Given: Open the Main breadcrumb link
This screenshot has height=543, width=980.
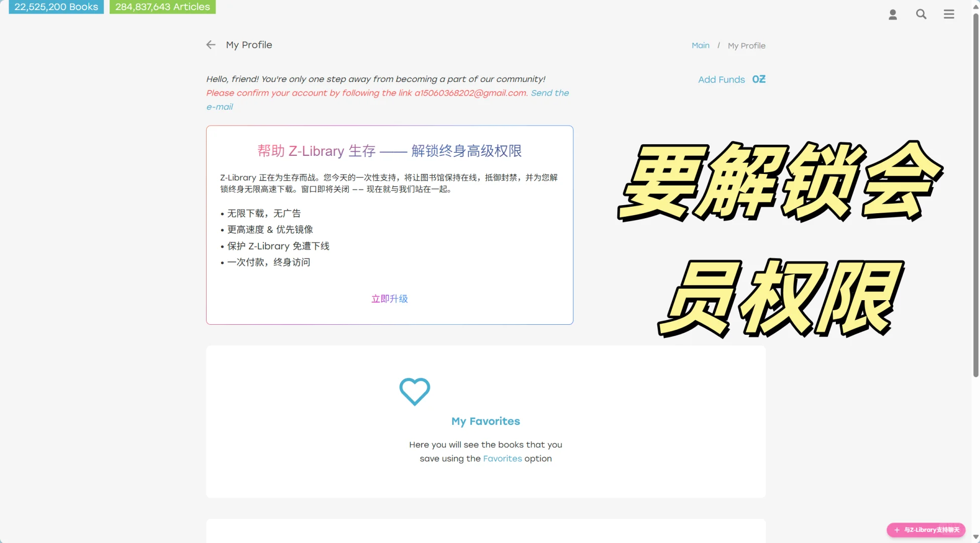Looking at the screenshot, I should click(701, 45).
